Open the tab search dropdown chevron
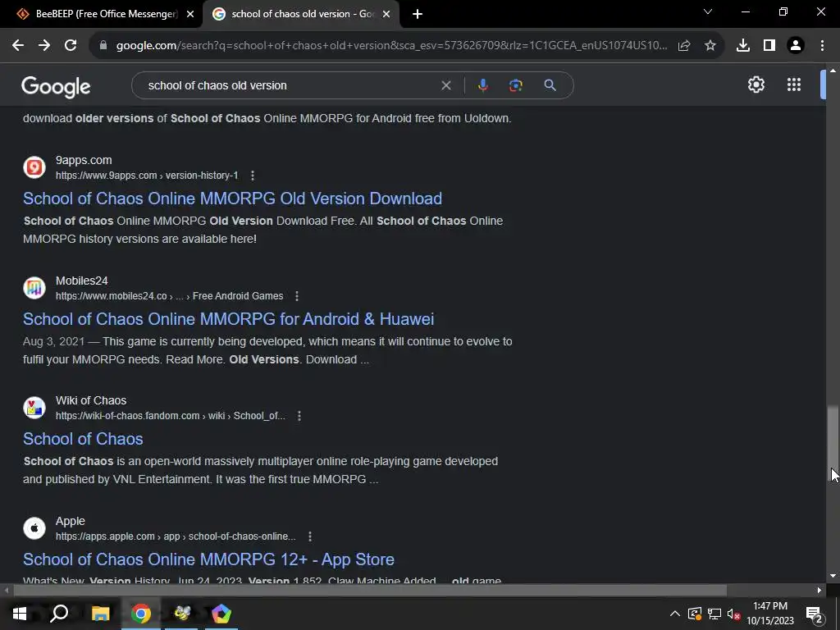The image size is (840, 630). click(x=708, y=11)
